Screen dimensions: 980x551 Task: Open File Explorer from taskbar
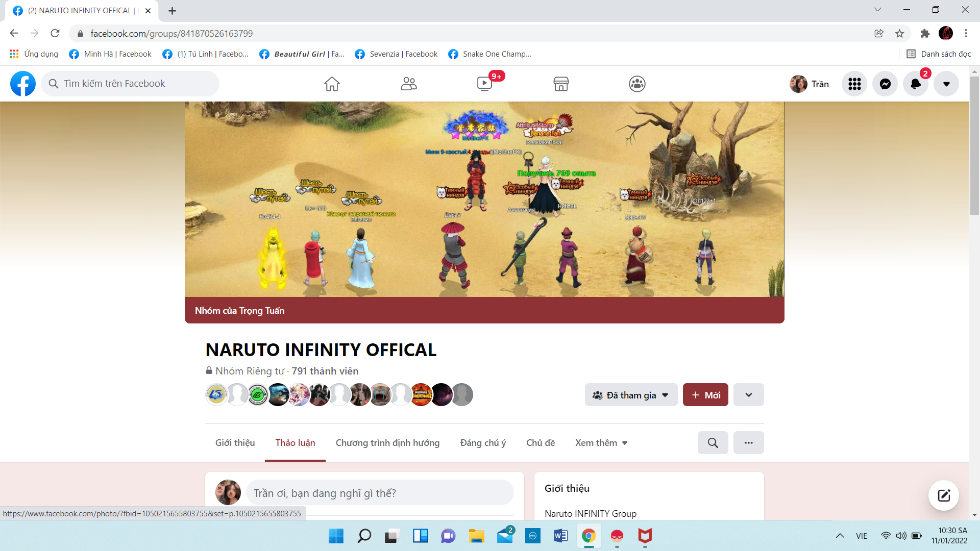(476, 536)
